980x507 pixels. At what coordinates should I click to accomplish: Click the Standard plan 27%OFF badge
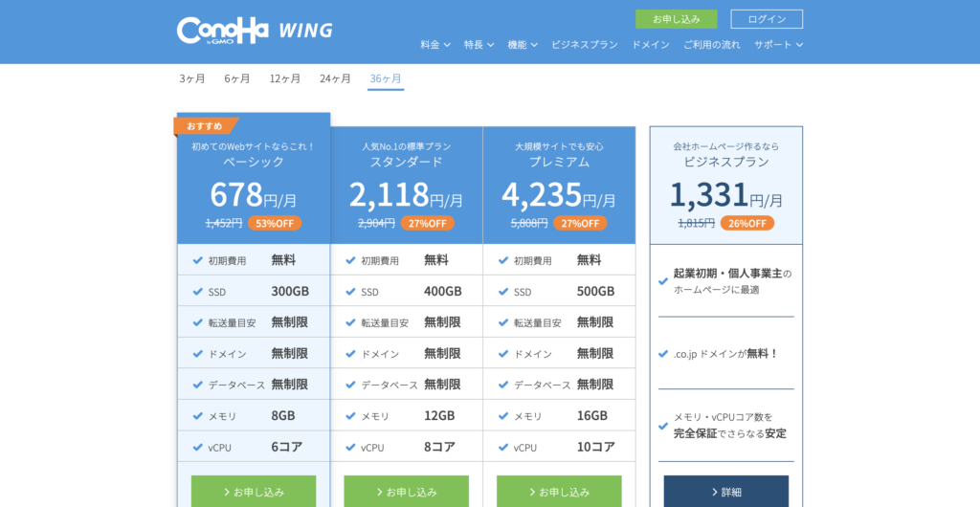428,224
